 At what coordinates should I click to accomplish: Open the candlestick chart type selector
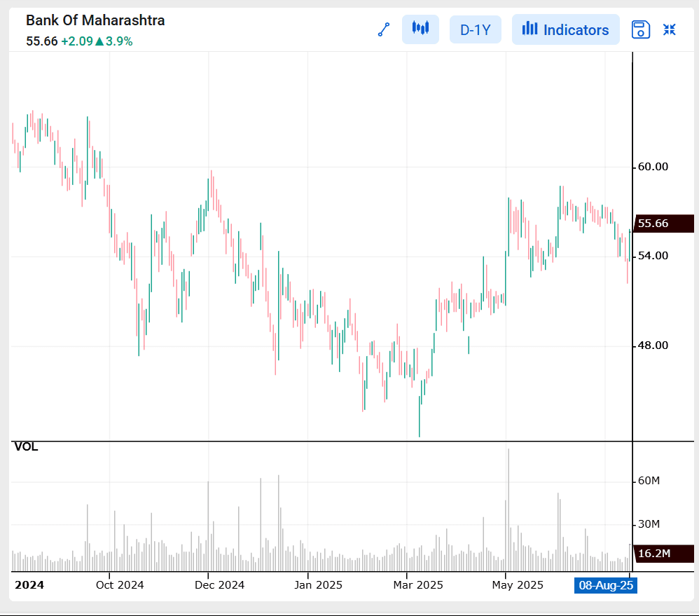[x=420, y=29]
